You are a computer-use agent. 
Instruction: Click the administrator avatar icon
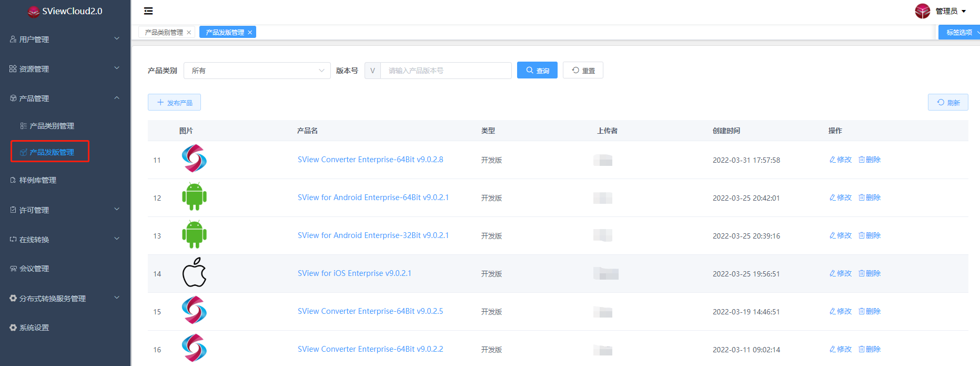tap(922, 11)
